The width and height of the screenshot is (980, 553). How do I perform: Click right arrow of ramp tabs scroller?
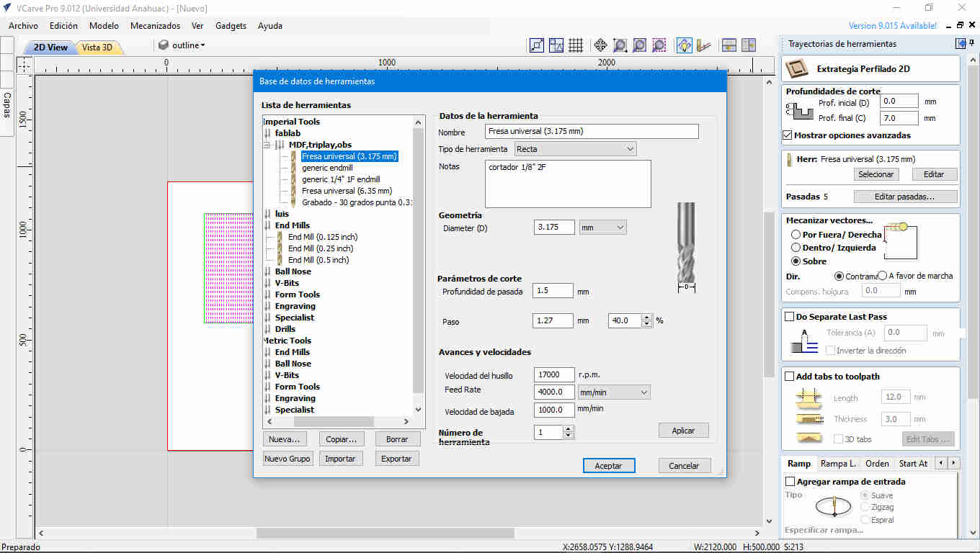click(954, 463)
